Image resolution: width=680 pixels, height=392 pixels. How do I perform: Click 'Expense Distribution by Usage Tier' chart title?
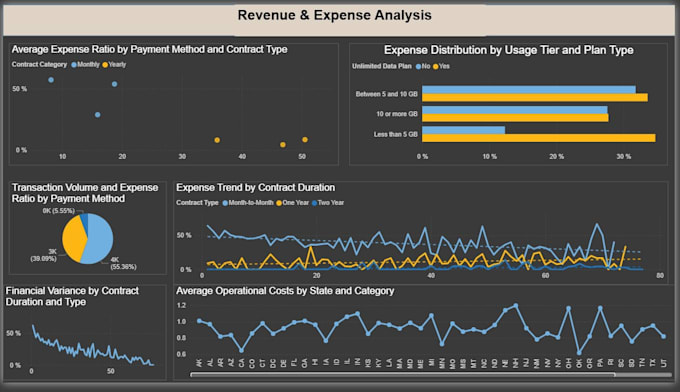pyautogui.click(x=509, y=50)
